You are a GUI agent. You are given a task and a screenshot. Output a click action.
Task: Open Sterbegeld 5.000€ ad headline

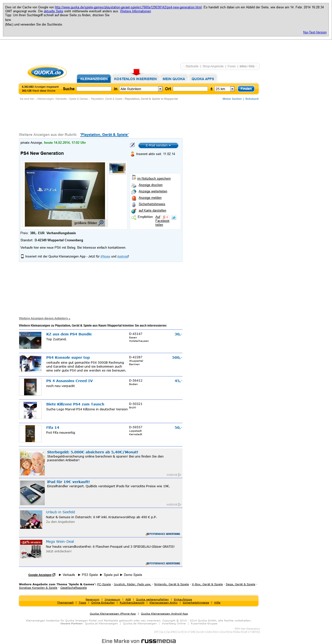(x=92, y=452)
